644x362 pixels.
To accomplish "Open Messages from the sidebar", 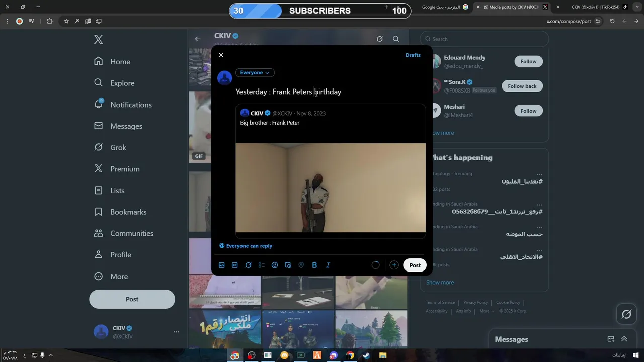I will tap(118, 126).
